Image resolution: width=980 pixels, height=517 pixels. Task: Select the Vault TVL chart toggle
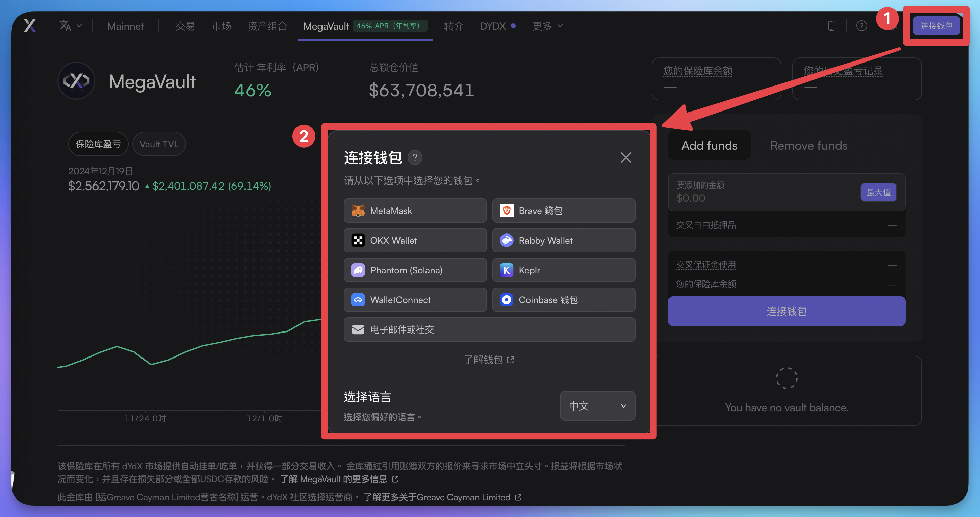pos(159,144)
